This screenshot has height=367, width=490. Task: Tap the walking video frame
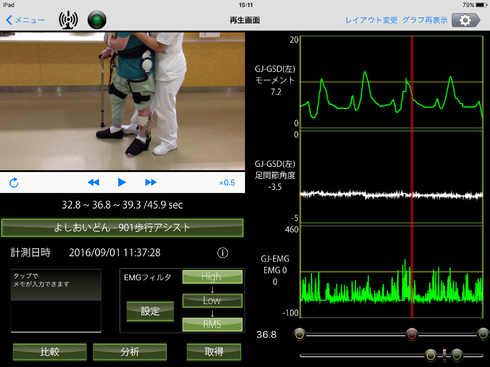pyautogui.click(x=122, y=101)
